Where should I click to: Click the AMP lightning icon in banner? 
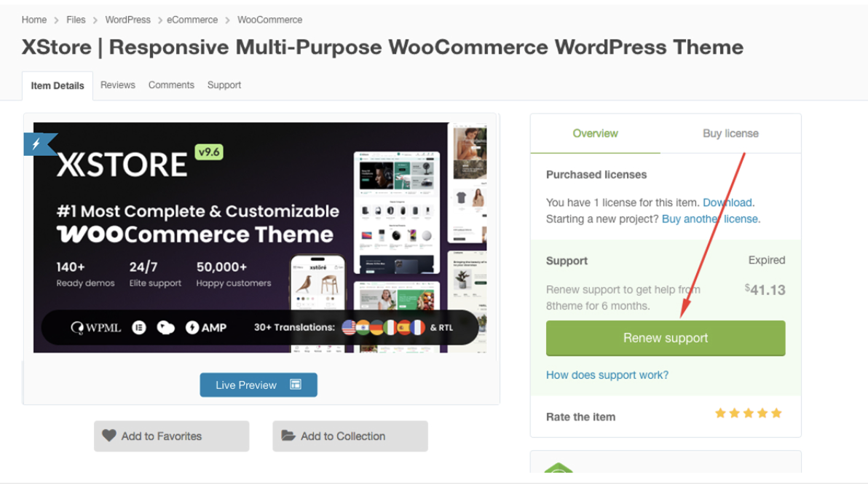pos(192,327)
